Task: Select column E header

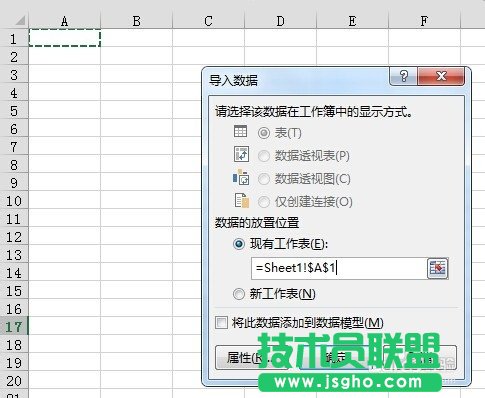Action: 352,21
